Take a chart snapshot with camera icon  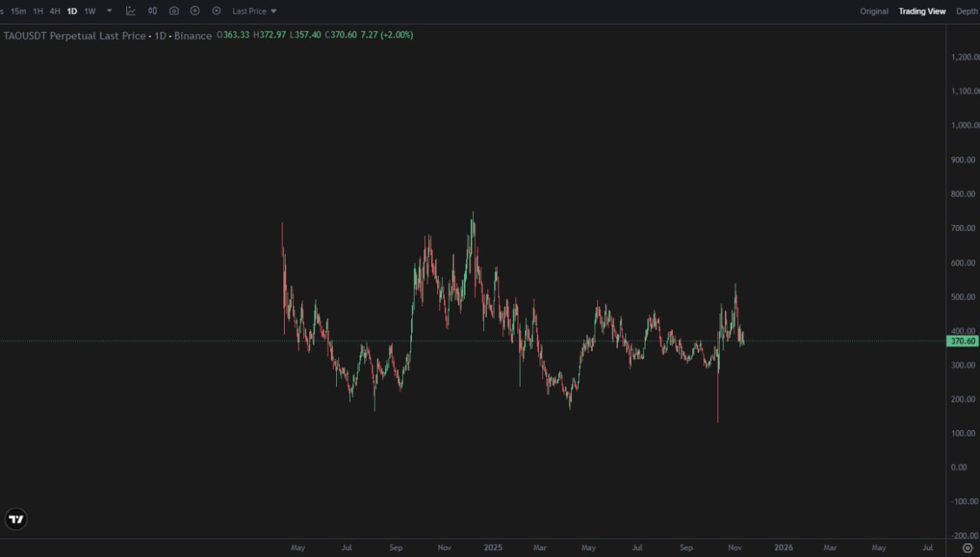[x=174, y=11]
